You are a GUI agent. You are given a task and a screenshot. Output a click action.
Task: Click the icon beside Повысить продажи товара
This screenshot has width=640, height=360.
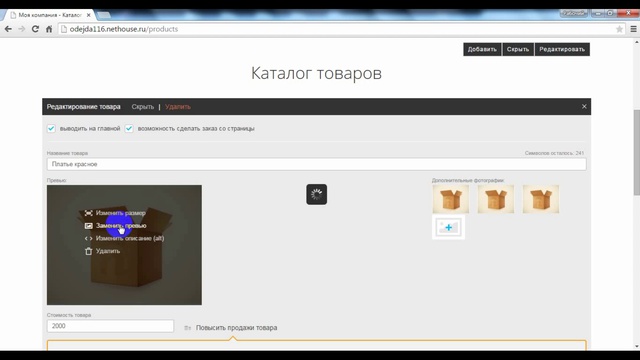tap(187, 328)
